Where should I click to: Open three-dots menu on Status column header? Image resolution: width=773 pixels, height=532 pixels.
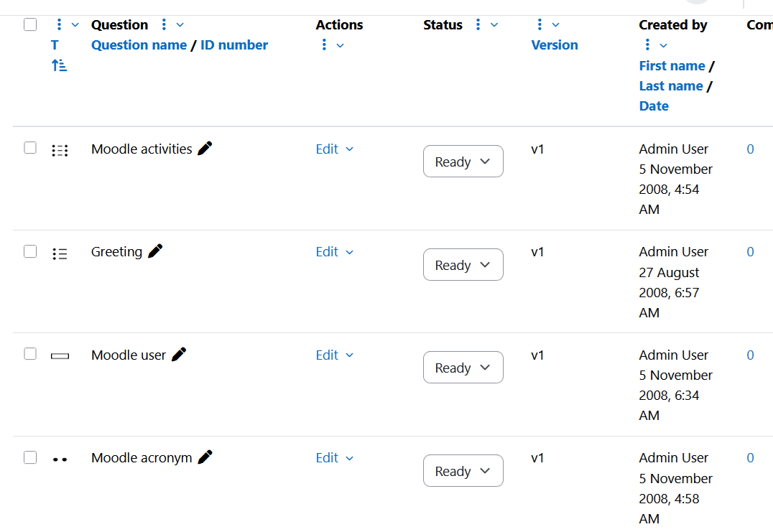478,24
